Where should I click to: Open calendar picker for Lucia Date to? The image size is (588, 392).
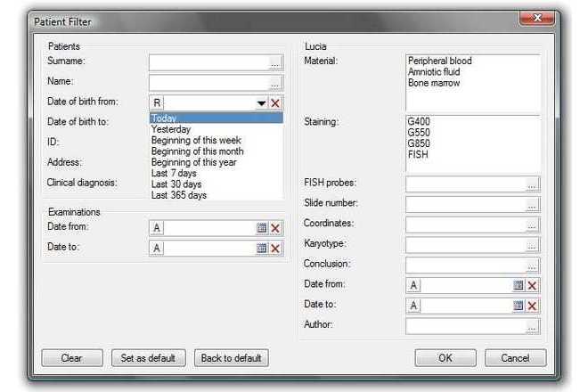[518, 306]
